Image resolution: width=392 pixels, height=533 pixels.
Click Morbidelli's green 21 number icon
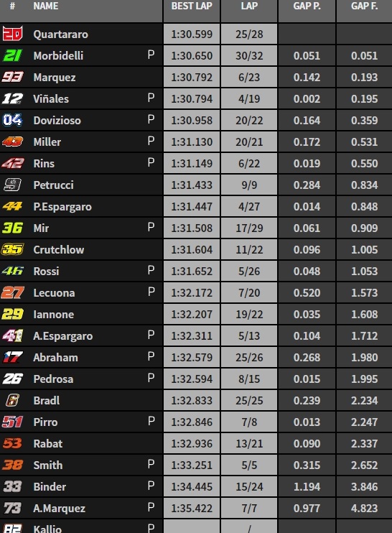point(13,55)
